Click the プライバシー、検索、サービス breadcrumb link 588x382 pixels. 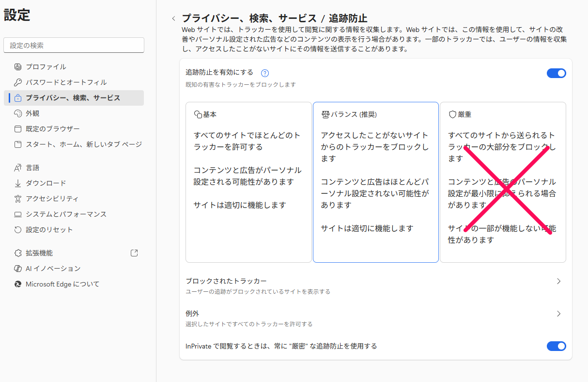click(x=248, y=19)
